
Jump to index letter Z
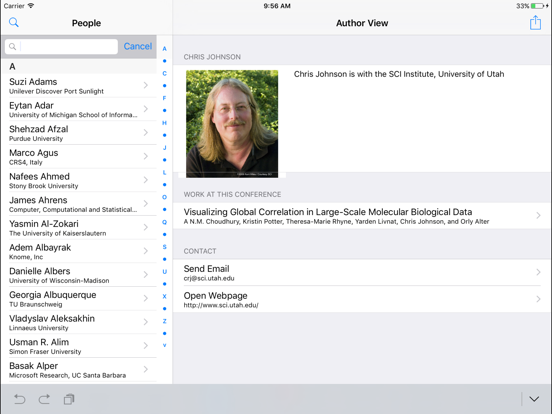coord(164,321)
